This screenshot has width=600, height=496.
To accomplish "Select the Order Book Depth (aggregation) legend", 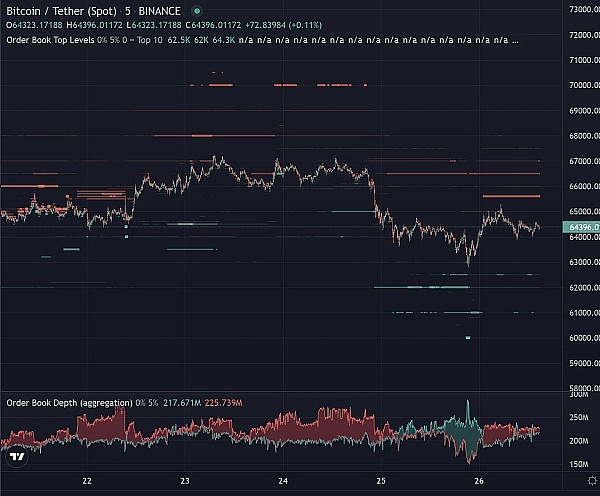I will tap(69, 402).
